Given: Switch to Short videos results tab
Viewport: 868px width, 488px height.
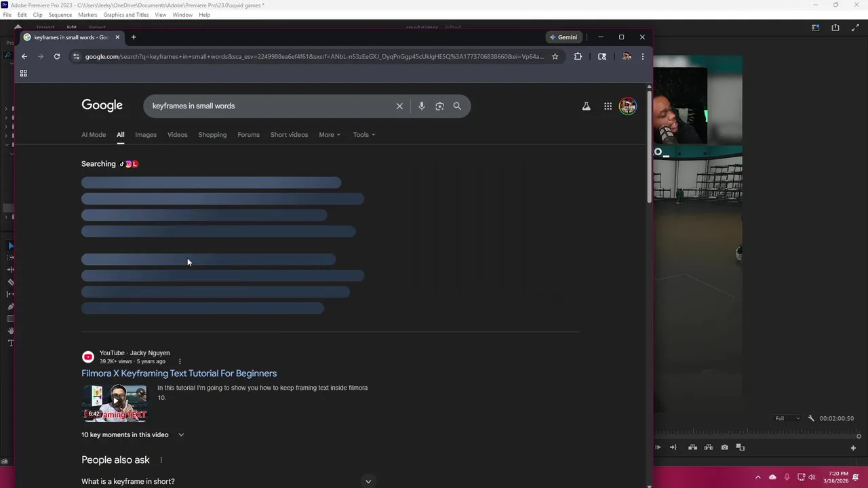Looking at the screenshot, I should [289, 134].
